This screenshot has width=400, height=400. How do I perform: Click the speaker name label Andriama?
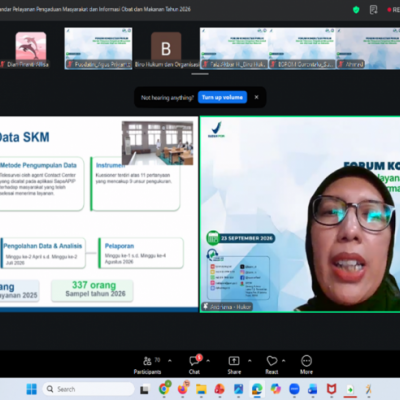(x=228, y=307)
